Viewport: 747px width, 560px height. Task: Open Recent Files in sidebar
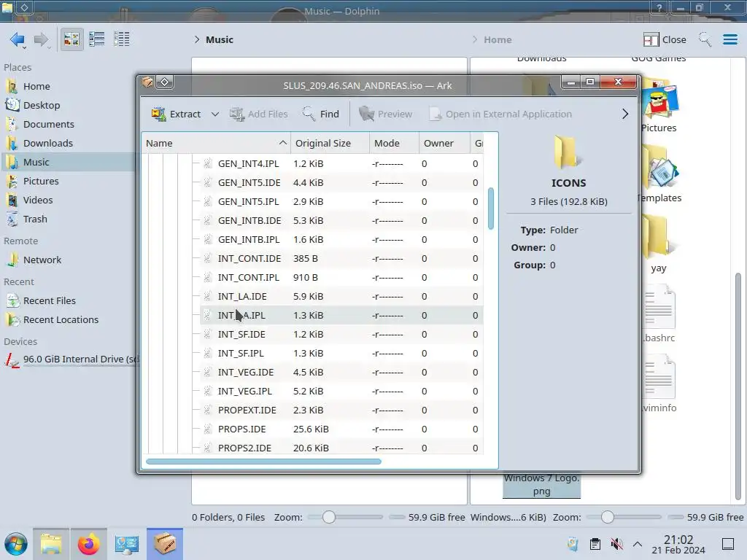[x=69, y=301]
